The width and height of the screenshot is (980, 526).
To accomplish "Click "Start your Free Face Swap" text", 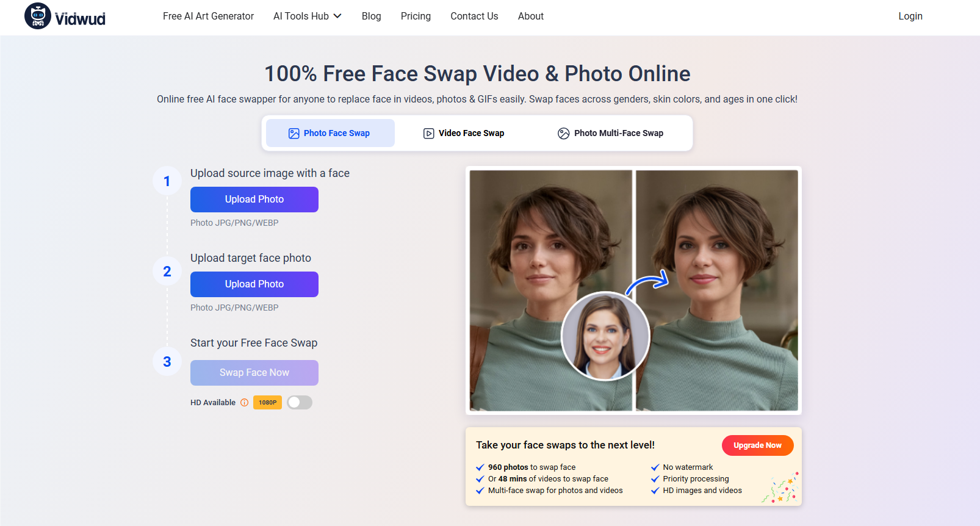I will pyautogui.click(x=254, y=343).
